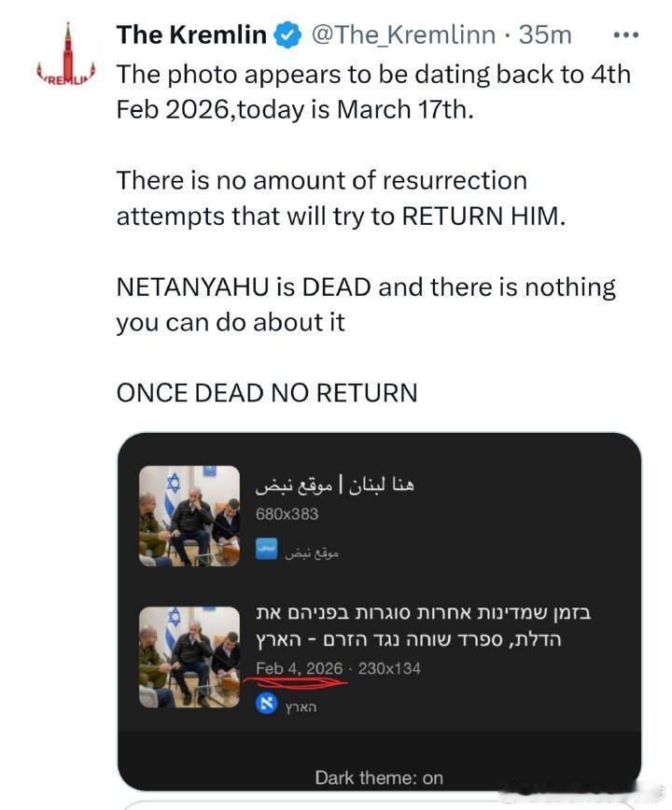Open the @The_Kremlinn handle link

403,35
